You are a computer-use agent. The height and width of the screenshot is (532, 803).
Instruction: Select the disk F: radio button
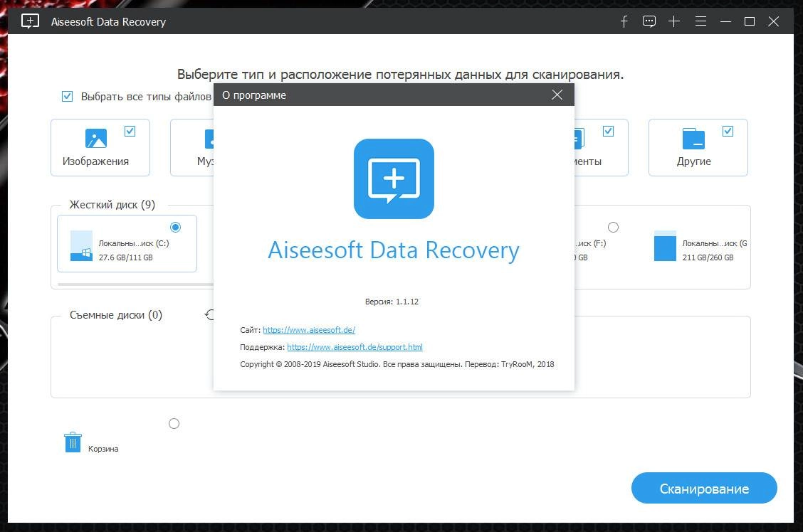[x=613, y=227]
